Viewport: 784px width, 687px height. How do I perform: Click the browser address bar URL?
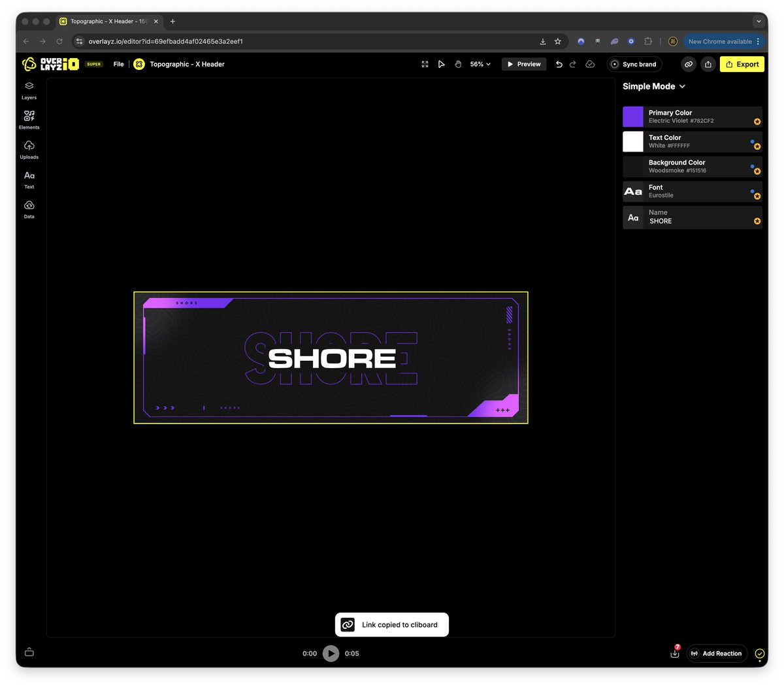tap(166, 41)
